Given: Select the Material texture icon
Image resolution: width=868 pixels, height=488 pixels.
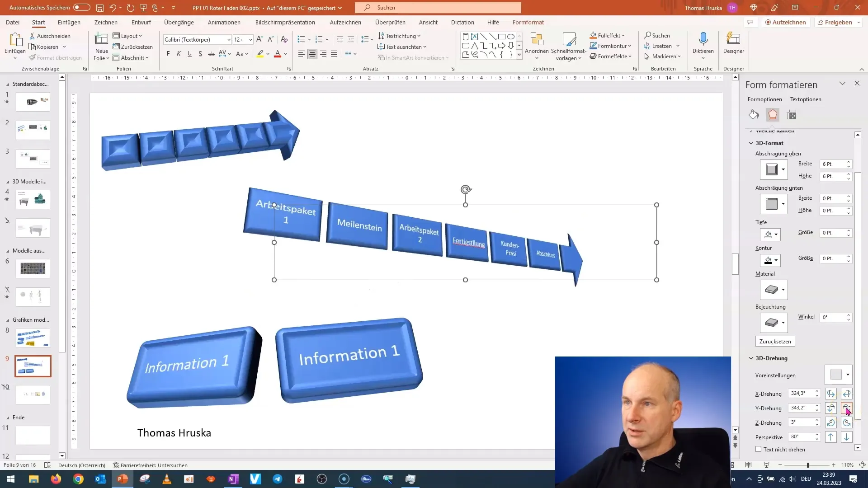Looking at the screenshot, I should click(x=773, y=290).
